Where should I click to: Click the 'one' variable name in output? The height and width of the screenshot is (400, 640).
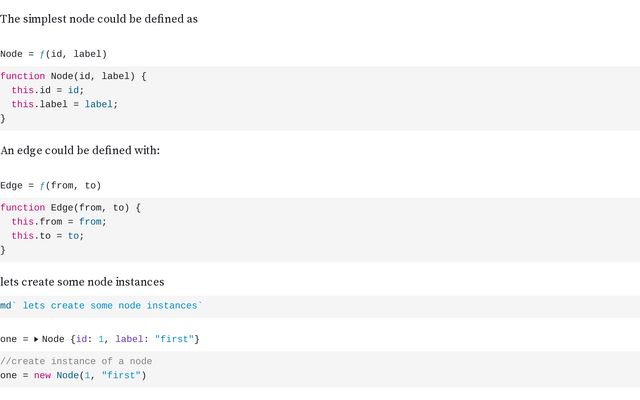coord(9,340)
